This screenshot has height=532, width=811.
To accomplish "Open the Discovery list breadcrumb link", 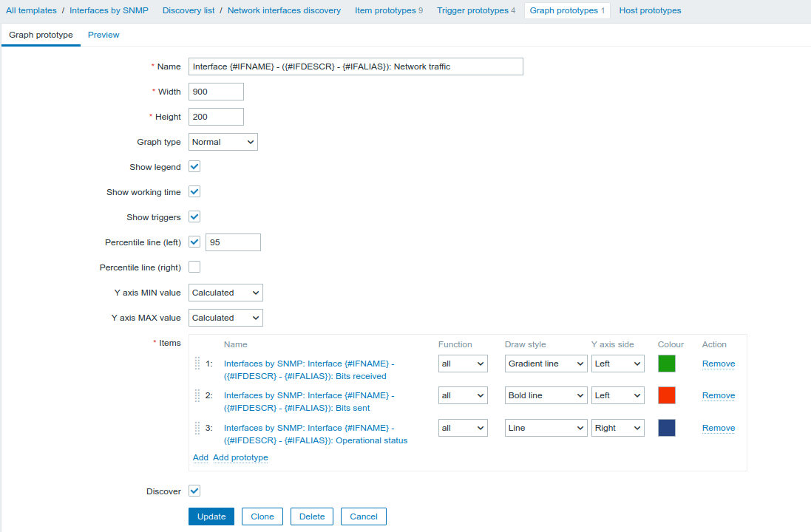I will (189, 10).
